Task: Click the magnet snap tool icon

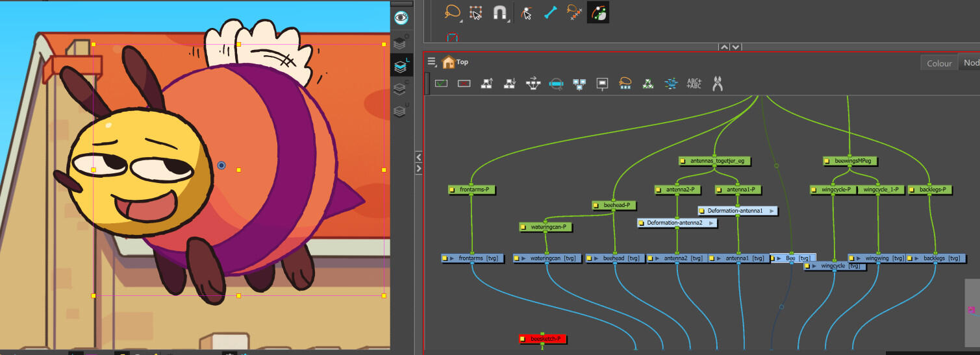Action: [x=499, y=12]
